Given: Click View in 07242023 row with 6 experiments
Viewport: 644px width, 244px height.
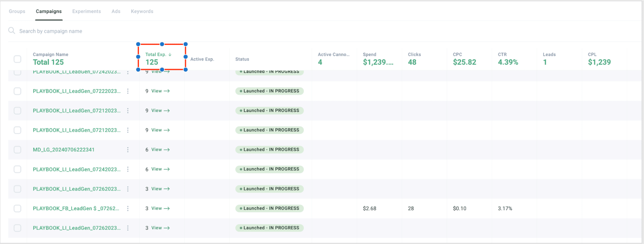Looking at the screenshot, I should click(x=161, y=169).
